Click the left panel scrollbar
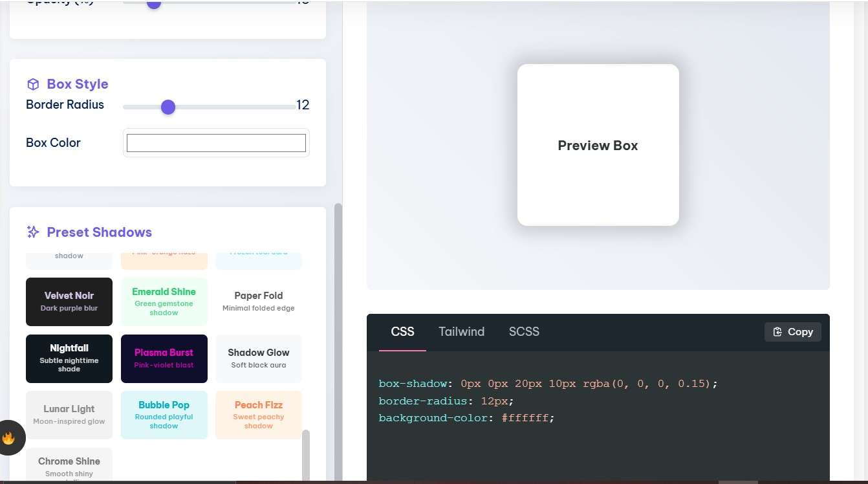The height and width of the screenshot is (484, 868). [338, 342]
